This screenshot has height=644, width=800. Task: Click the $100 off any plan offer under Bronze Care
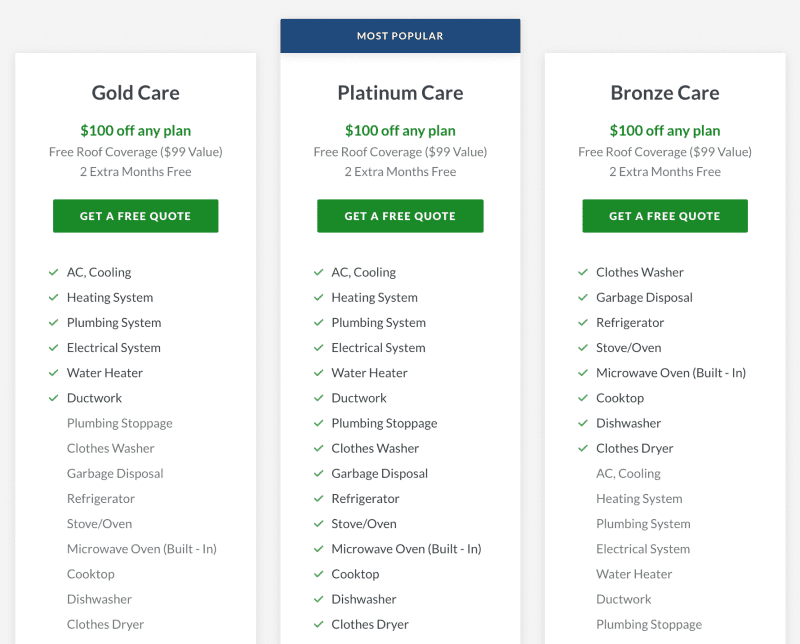(x=665, y=131)
